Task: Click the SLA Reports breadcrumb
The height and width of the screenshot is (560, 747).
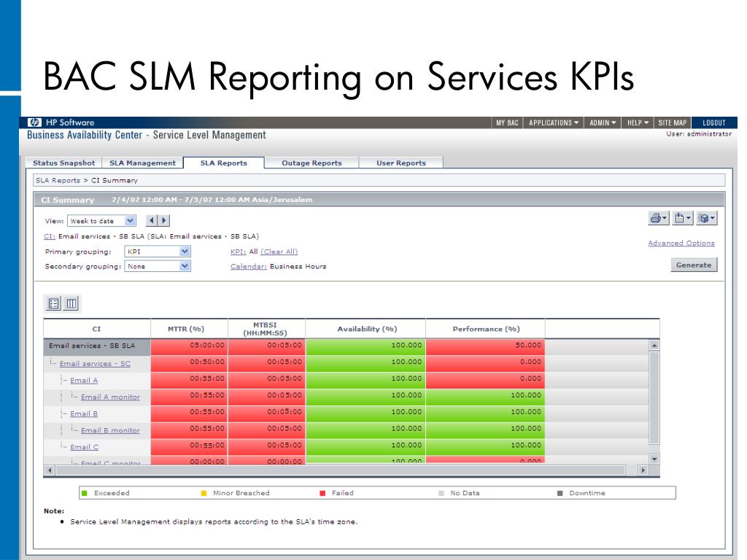Action: pyautogui.click(x=58, y=180)
